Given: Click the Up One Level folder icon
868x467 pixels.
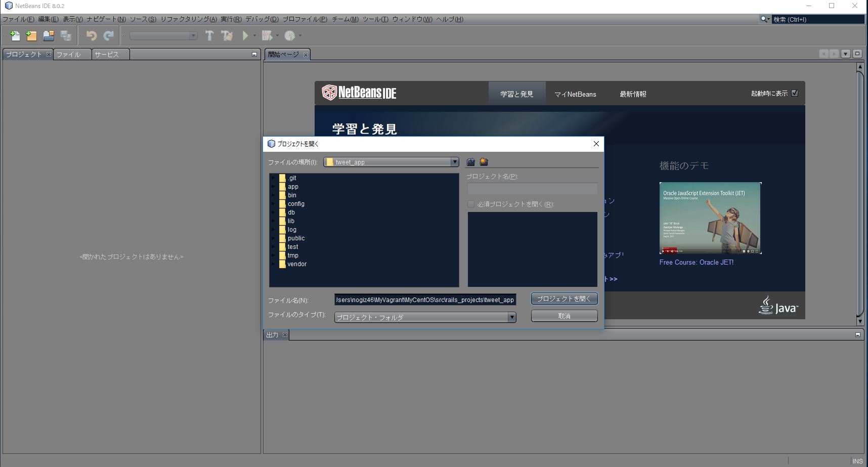Looking at the screenshot, I should pos(470,162).
